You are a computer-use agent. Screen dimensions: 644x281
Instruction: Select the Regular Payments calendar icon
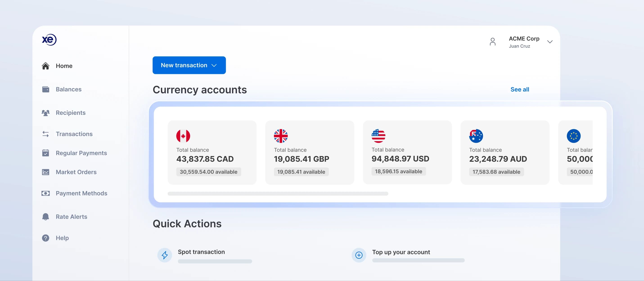(x=45, y=153)
